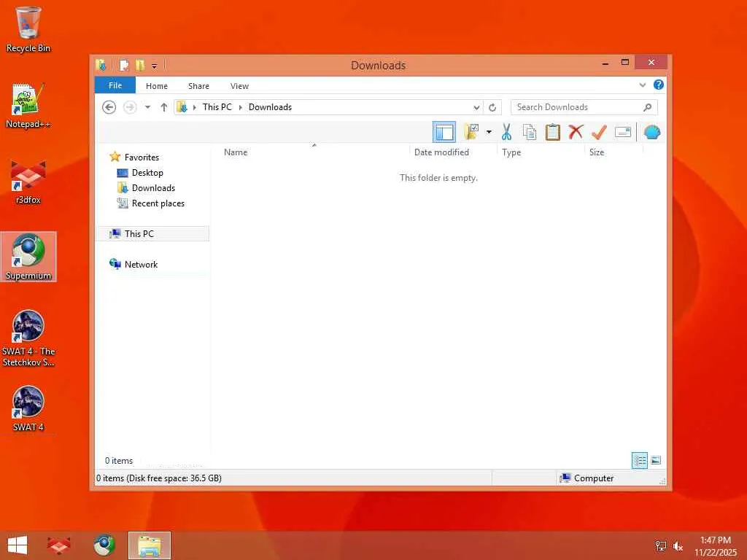Viewport: 747px width, 560px height.
Task: Click the File Explorer taskbar button
Action: click(149, 545)
